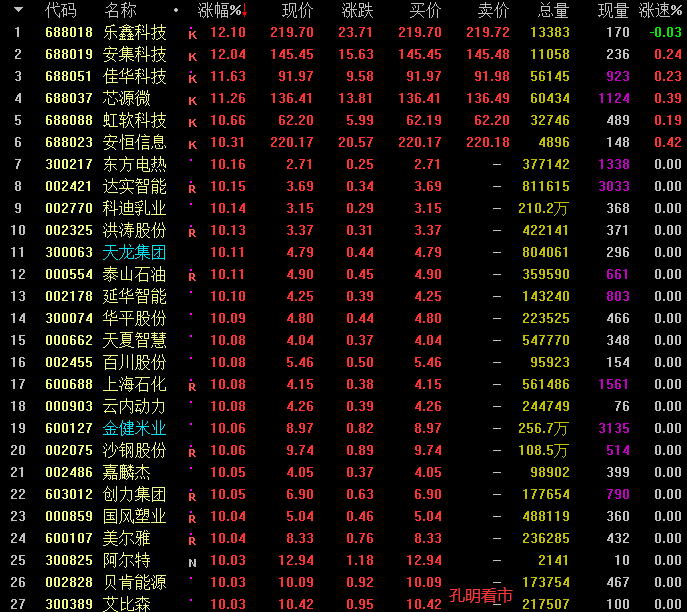Click total volume 210.2万 of 科迪乳业
Image resolution: width=687 pixels, height=612 pixels.
pyautogui.click(x=543, y=209)
